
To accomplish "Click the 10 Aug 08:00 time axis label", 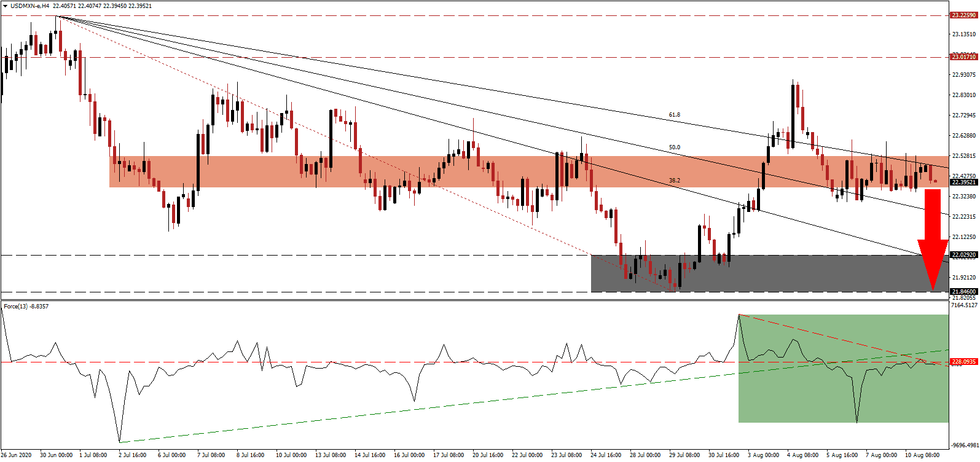I will coord(923,455).
